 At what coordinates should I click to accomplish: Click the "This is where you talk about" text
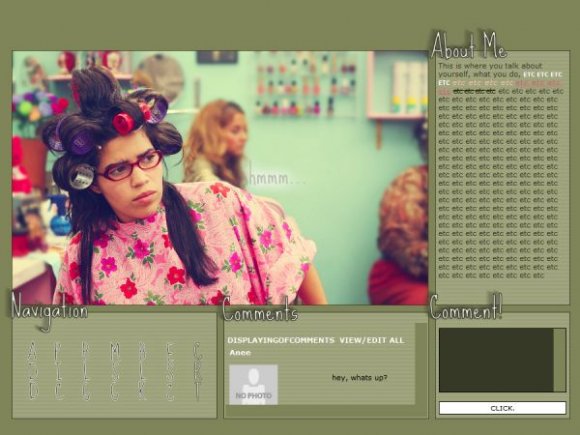[490, 66]
